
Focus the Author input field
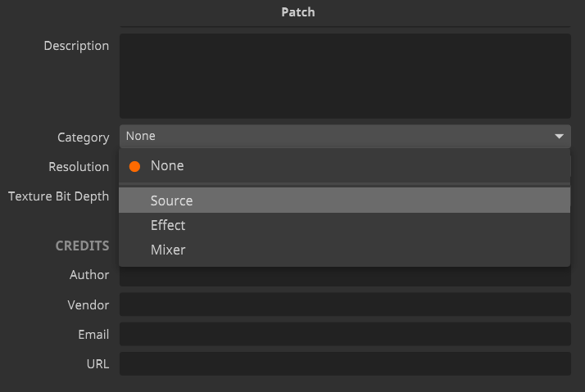click(345, 277)
